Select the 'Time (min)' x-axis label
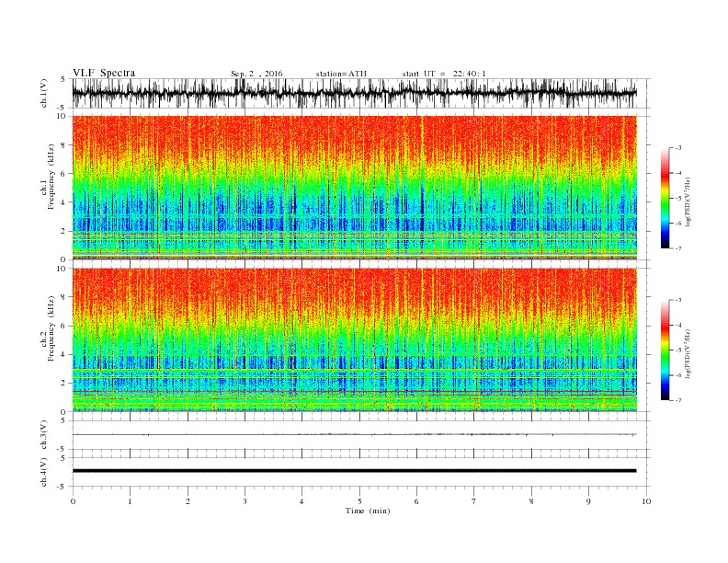The width and height of the screenshot is (728, 563). tap(368, 511)
